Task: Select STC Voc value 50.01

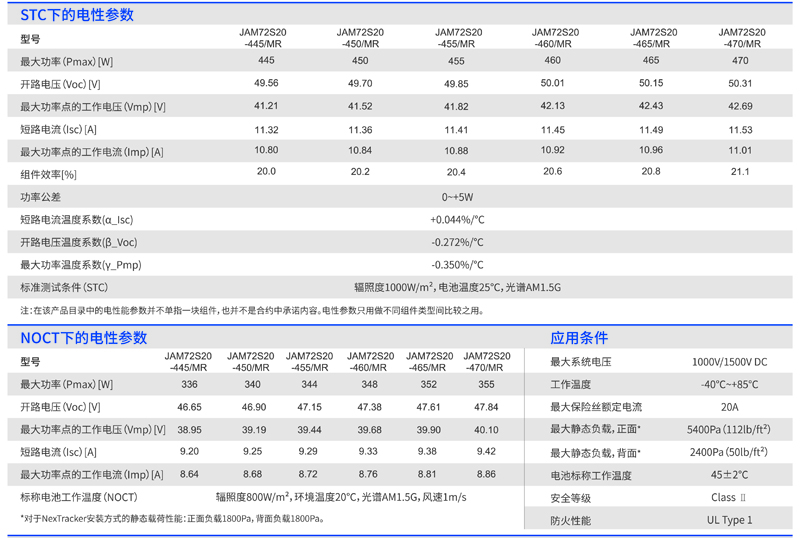Action: click(553, 83)
